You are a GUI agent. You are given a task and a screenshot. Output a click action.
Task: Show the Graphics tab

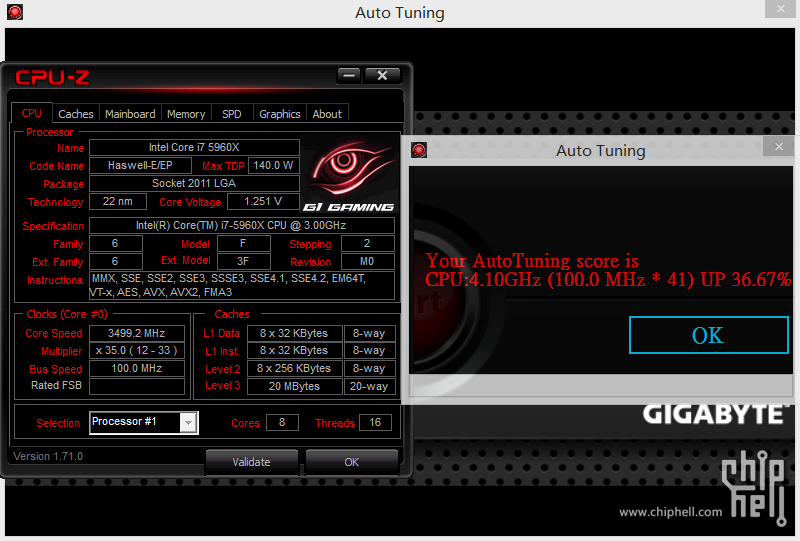tap(280, 114)
